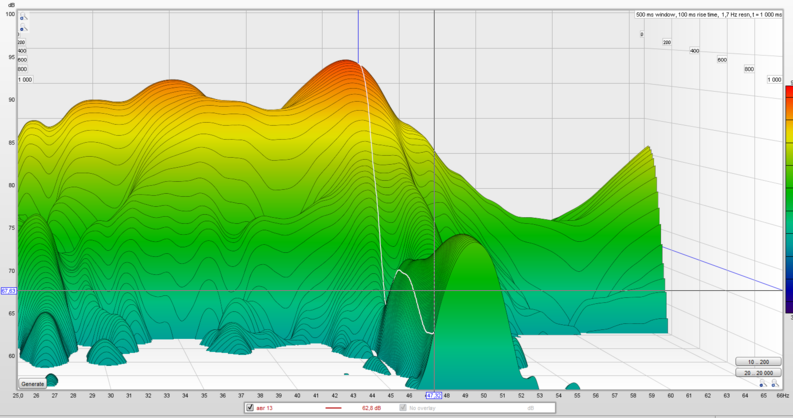
Task: Click the lower vertical zoom icon at top-left
Action: (22, 27)
